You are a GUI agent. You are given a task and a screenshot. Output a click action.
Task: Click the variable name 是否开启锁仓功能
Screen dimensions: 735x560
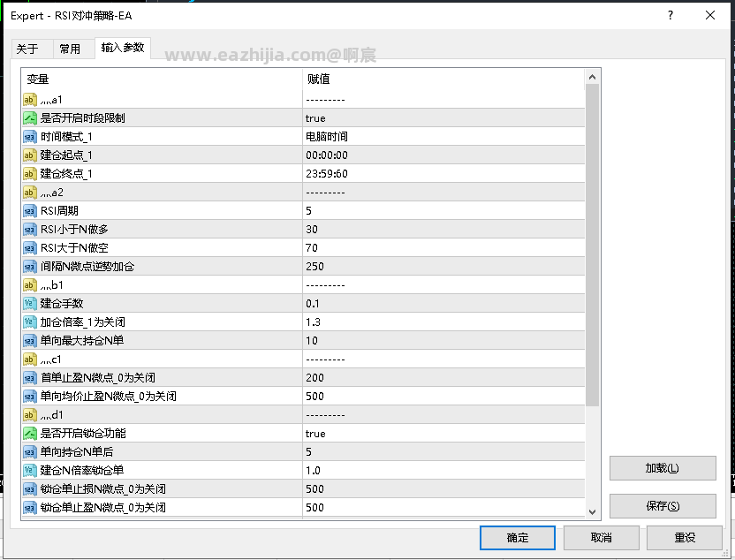(x=83, y=434)
